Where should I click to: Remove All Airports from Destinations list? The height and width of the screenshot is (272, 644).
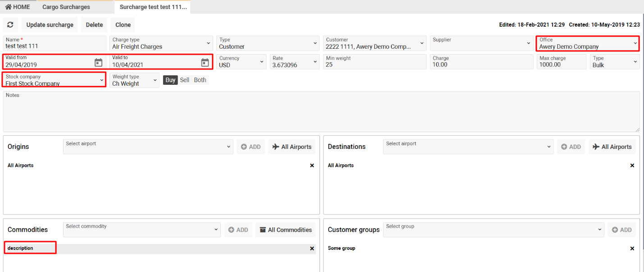[x=632, y=166]
